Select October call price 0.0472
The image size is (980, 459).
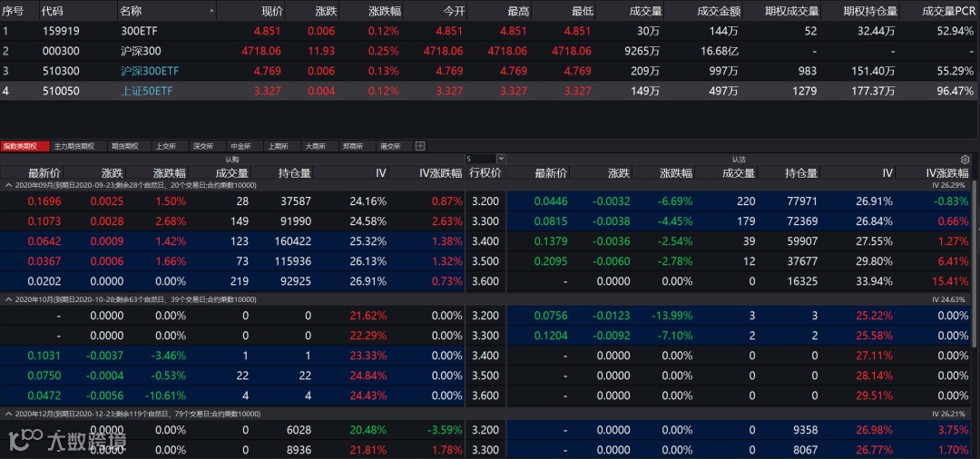(x=44, y=396)
